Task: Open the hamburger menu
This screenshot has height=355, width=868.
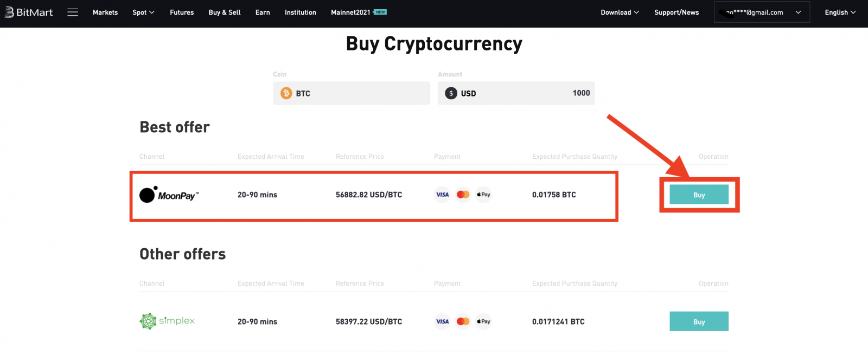Action: (x=73, y=12)
